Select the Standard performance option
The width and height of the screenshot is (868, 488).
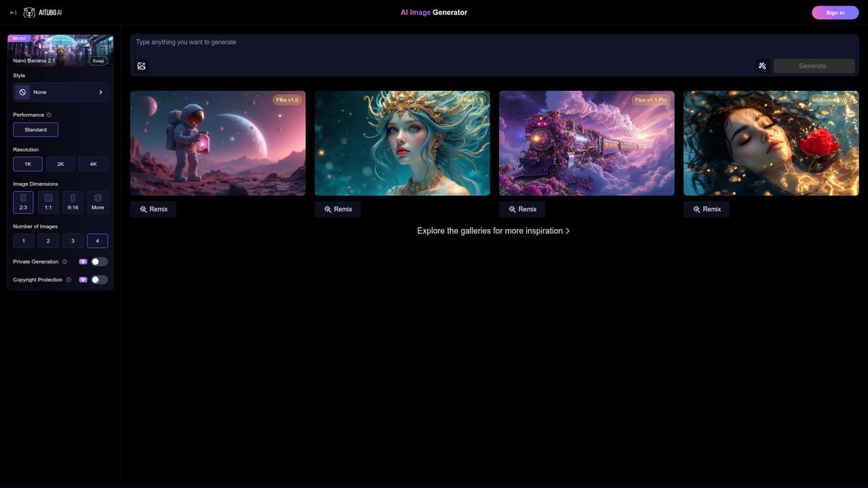click(x=36, y=129)
